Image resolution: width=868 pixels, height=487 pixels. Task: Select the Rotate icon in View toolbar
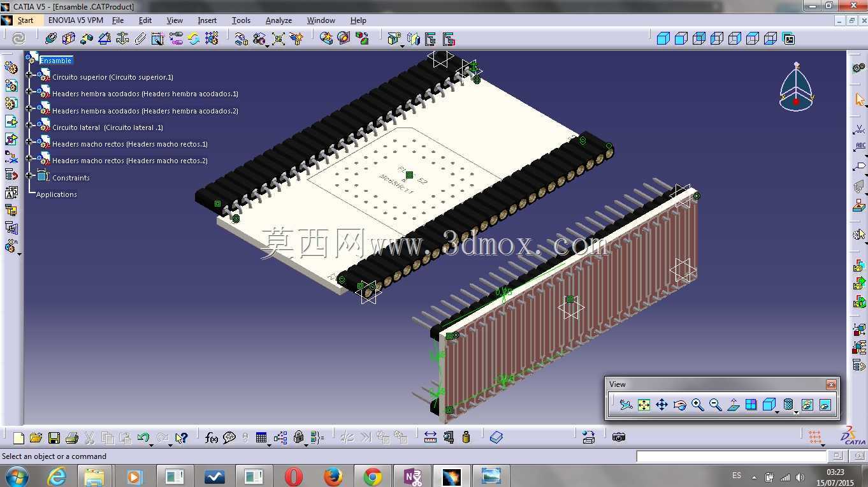(679, 404)
